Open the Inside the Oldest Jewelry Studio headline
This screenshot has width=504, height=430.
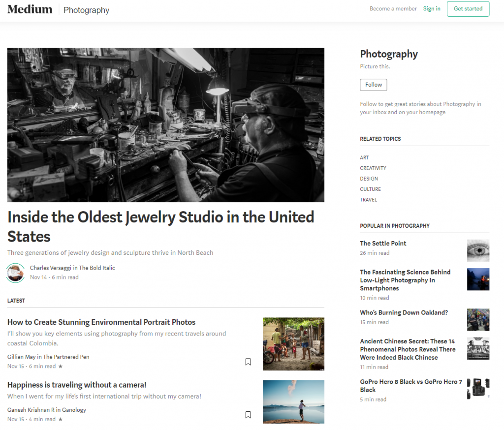pos(161,227)
